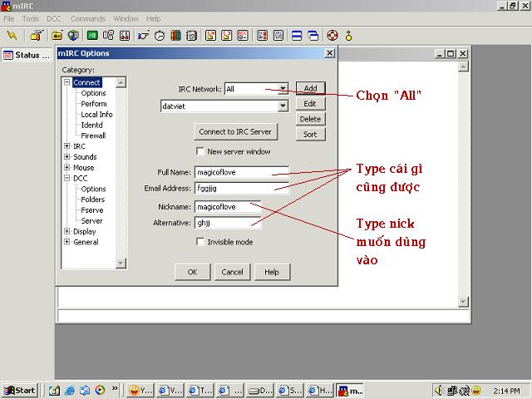Click the Full Name input field
The image size is (532, 399).
click(242, 172)
